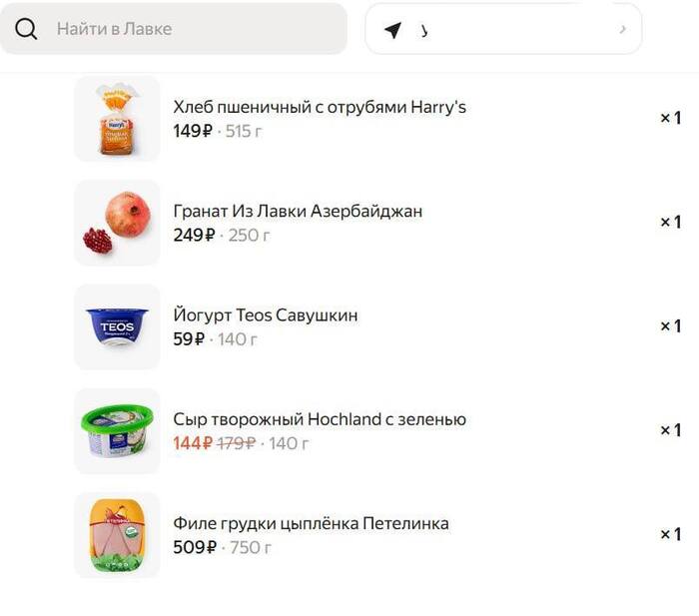Screen dimensions: 699x616
Task: Click the ×1 quantity for Hochland cheese
Action: tap(670, 430)
